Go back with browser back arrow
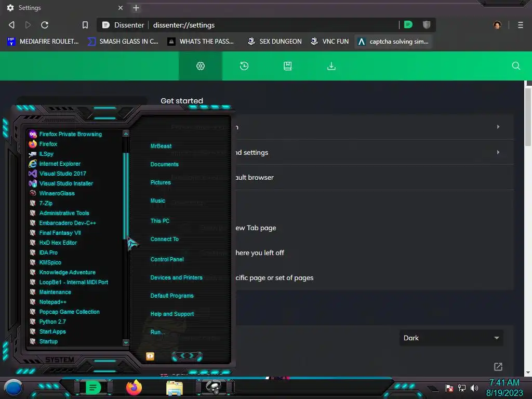This screenshot has height=399, width=532. coord(11,25)
